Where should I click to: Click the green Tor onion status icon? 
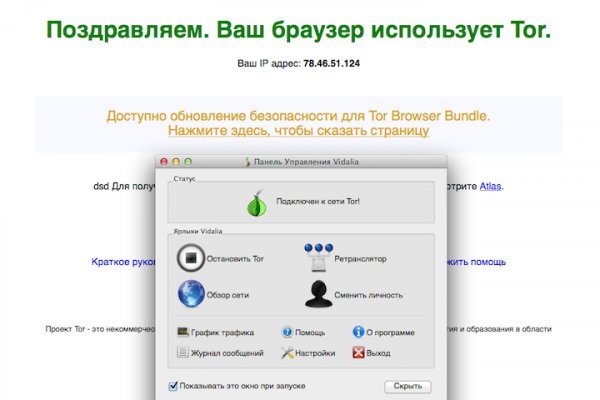pyautogui.click(x=256, y=203)
